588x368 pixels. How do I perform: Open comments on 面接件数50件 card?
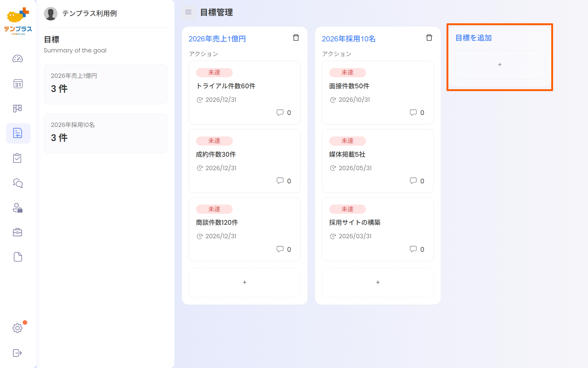click(x=417, y=113)
